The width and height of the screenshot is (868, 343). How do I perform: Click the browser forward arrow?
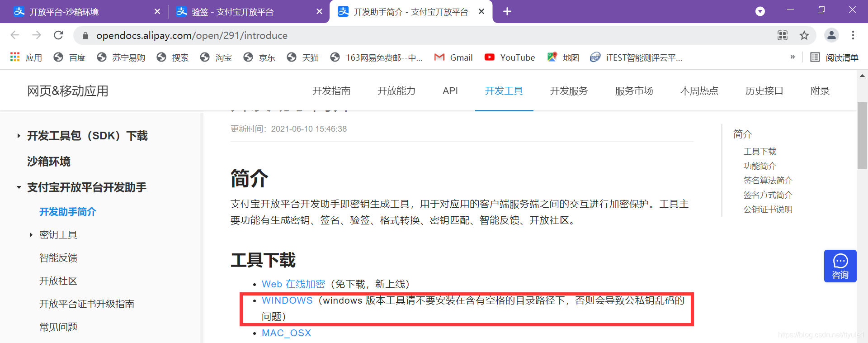(x=37, y=35)
